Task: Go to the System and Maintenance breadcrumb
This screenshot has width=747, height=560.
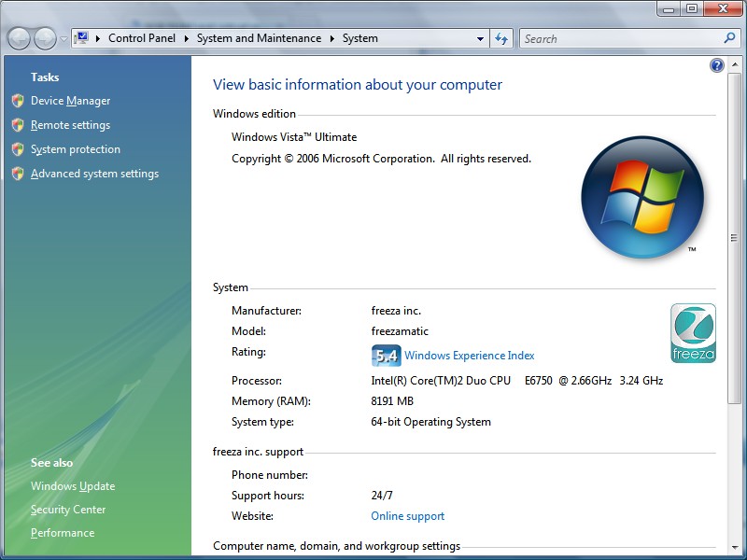Action: tap(259, 39)
